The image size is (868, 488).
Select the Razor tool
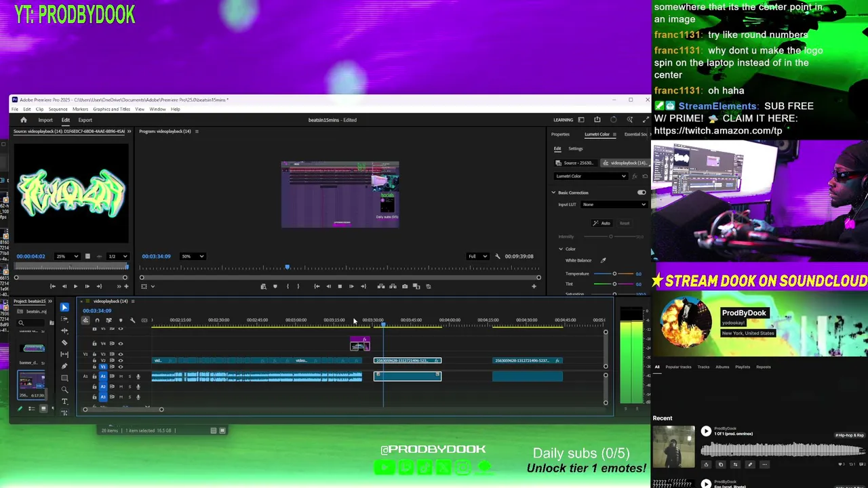point(64,342)
